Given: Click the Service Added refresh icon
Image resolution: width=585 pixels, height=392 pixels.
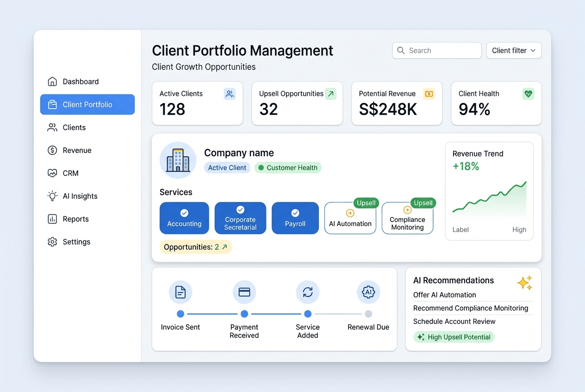Looking at the screenshot, I should point(308,292).
